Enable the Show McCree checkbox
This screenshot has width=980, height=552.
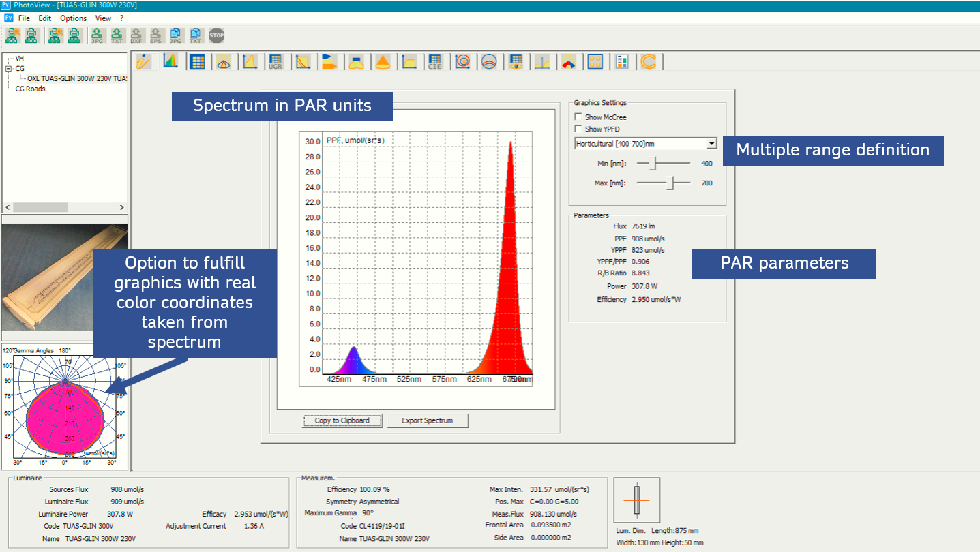(x=578, y=117)
